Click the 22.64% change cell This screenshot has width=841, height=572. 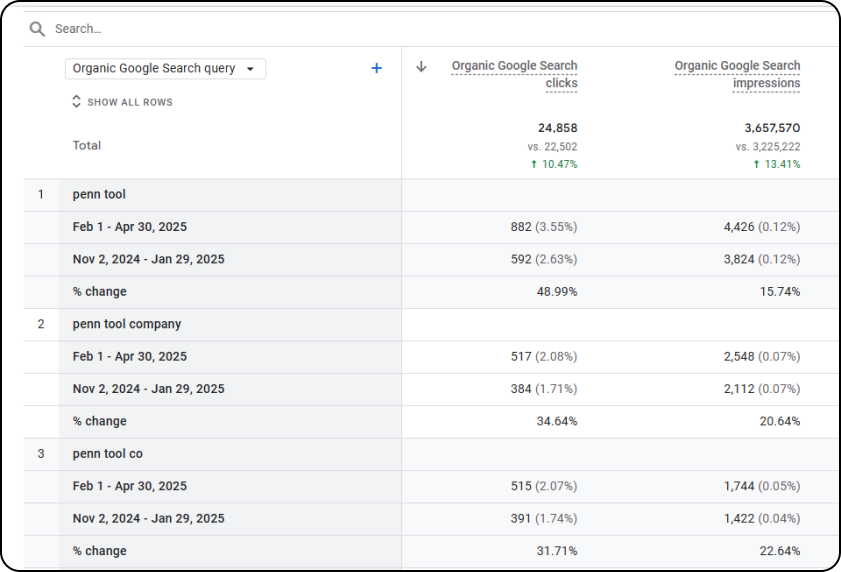(x=780, y=551)
